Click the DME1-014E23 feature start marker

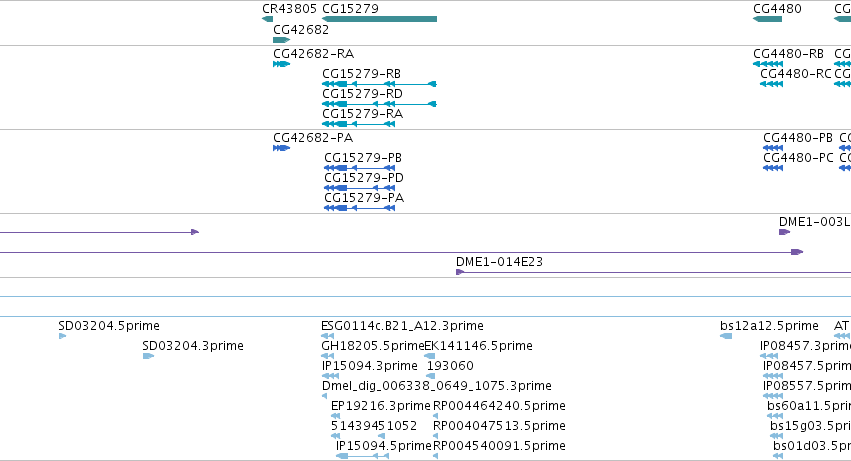coord(460,272)
